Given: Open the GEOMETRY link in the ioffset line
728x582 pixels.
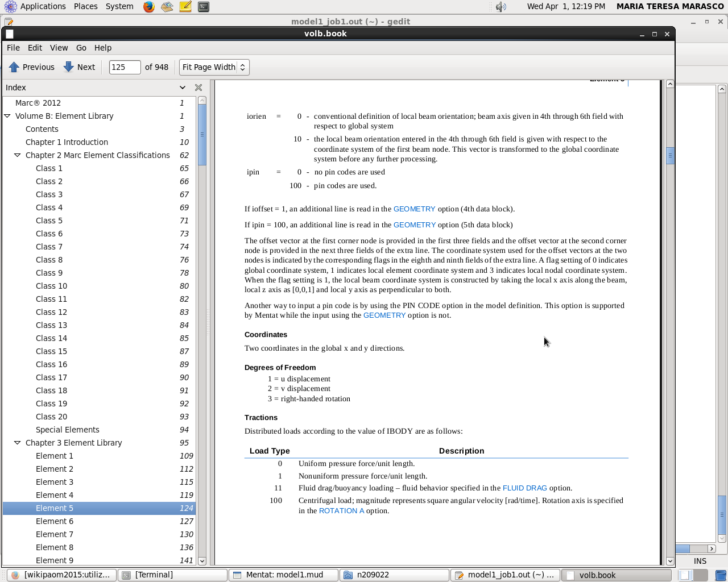Looking at the screenshot, I should point(414,209).
